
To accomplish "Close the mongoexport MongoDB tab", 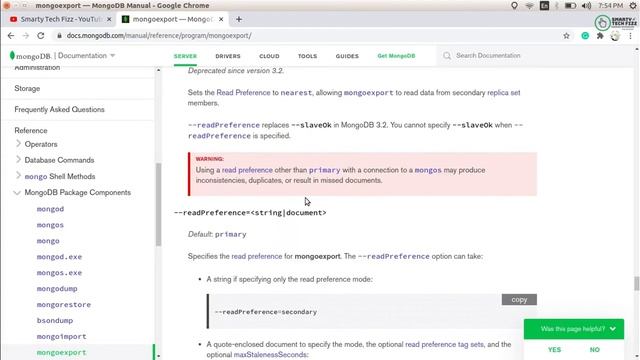I will tap(221, 19).
